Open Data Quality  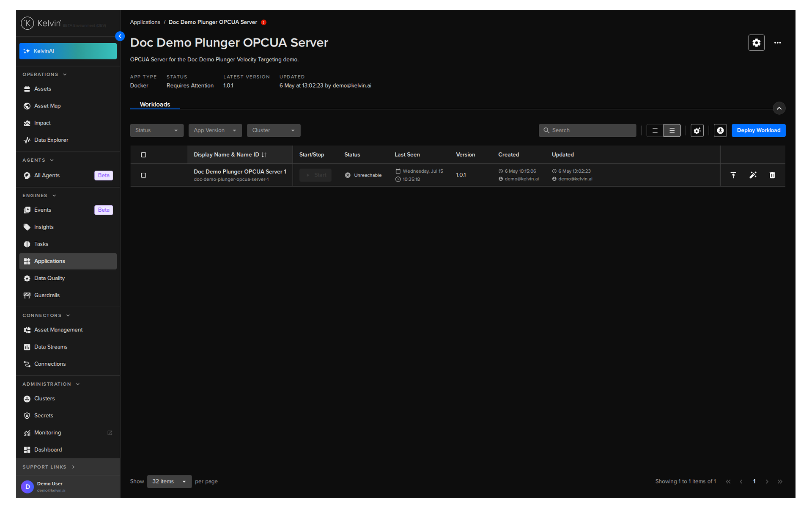(x=68, y=279)
